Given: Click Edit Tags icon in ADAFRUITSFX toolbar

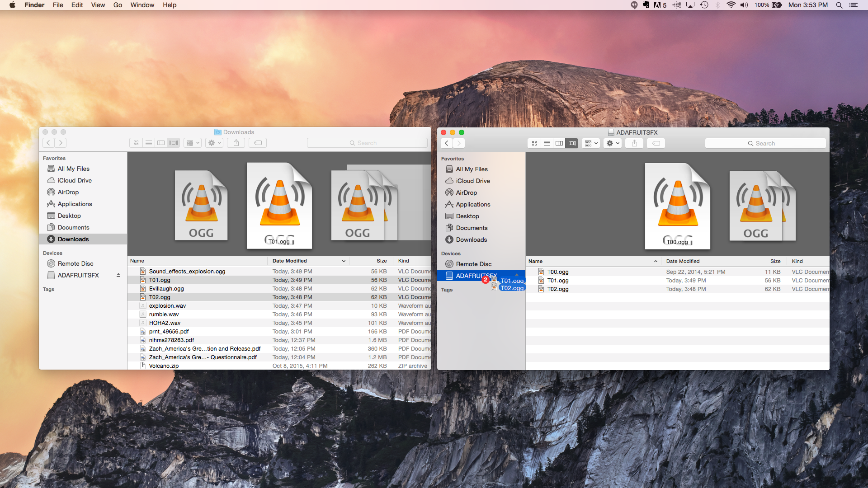Looking at the screenshot, I should coord(656,143).
